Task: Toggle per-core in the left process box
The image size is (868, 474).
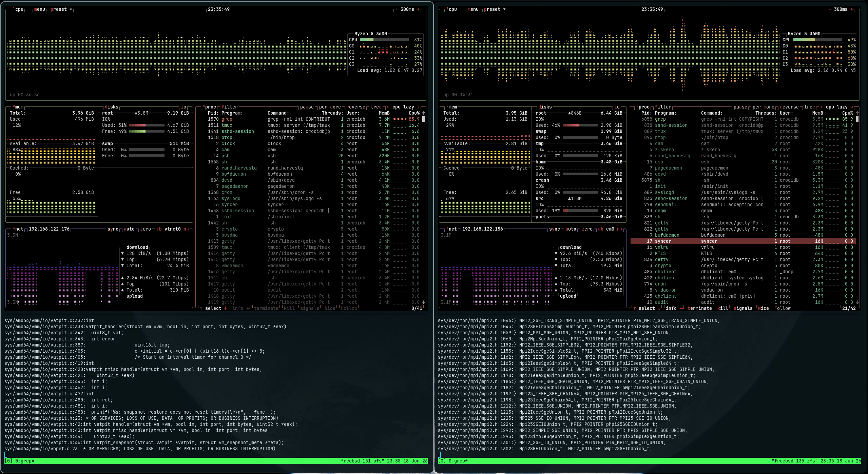Action: [x=330, y=107]
